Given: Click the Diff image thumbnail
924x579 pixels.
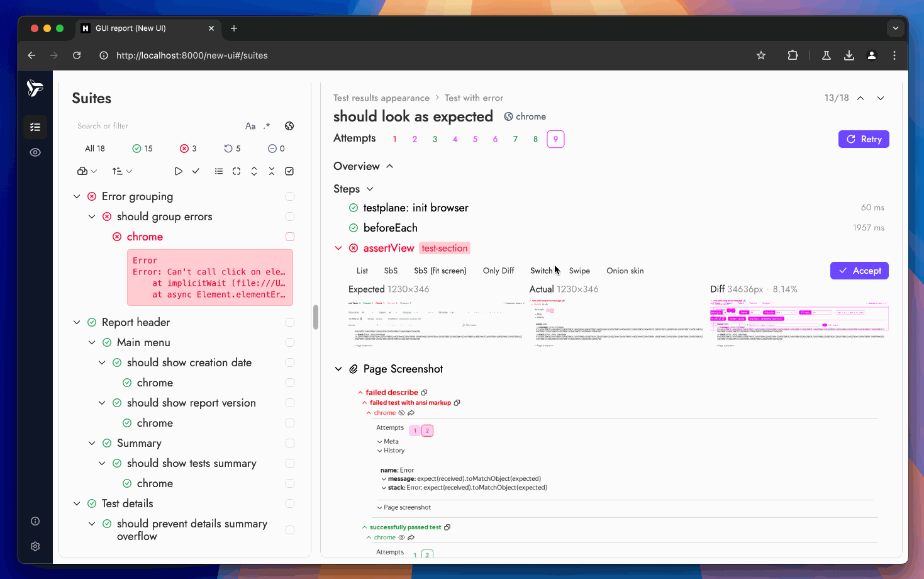Looking at the screenshot, I should pos(799,323).
